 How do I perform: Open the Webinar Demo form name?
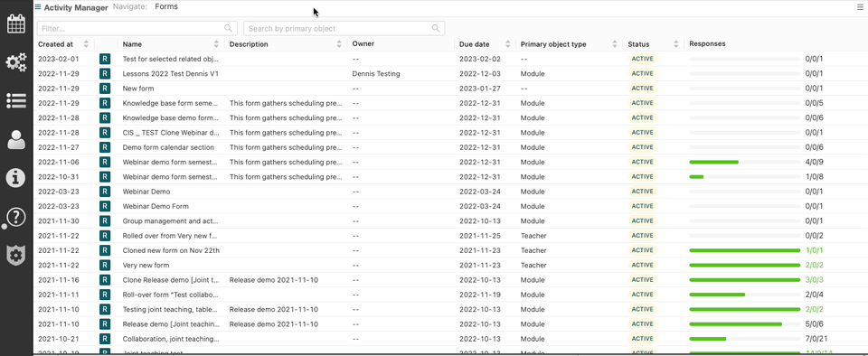[x=146, y=192]
